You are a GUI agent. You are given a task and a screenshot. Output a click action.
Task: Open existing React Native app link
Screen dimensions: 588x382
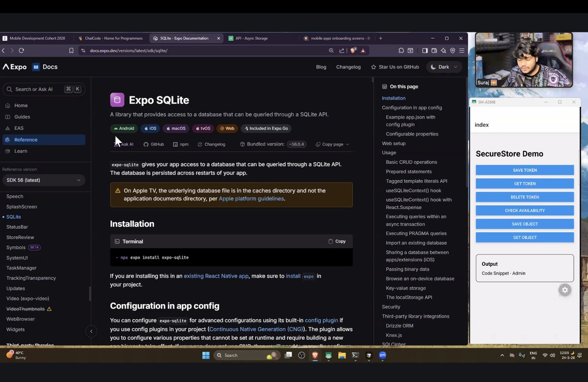point(216,276)
